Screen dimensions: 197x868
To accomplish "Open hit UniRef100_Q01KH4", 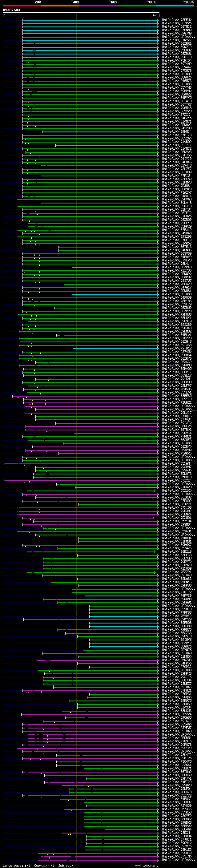I will pos(177,379).
